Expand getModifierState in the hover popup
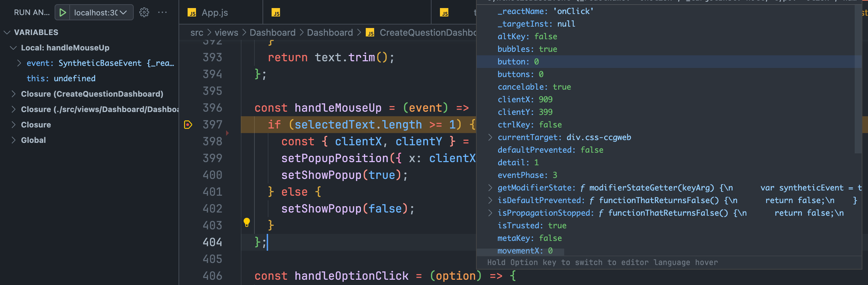Viewport: 868px width, 285px height. pyautogui.click(x=490, y=188)
